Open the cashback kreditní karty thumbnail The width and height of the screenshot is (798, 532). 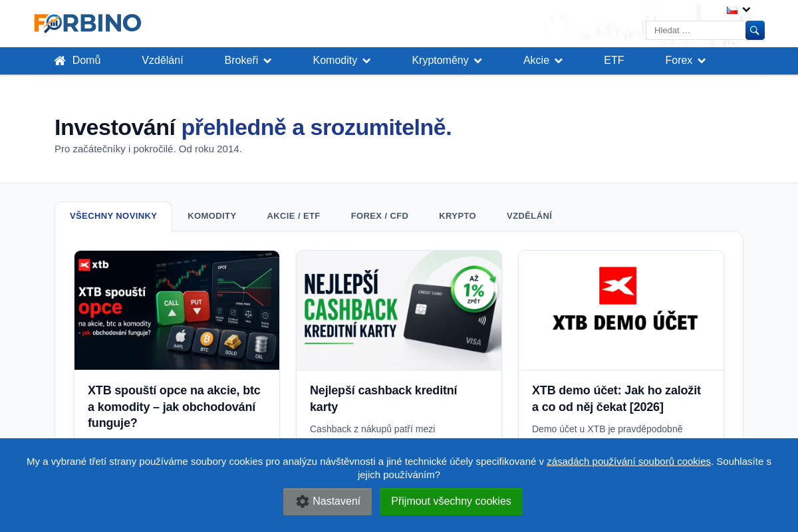tap(399, 310)
